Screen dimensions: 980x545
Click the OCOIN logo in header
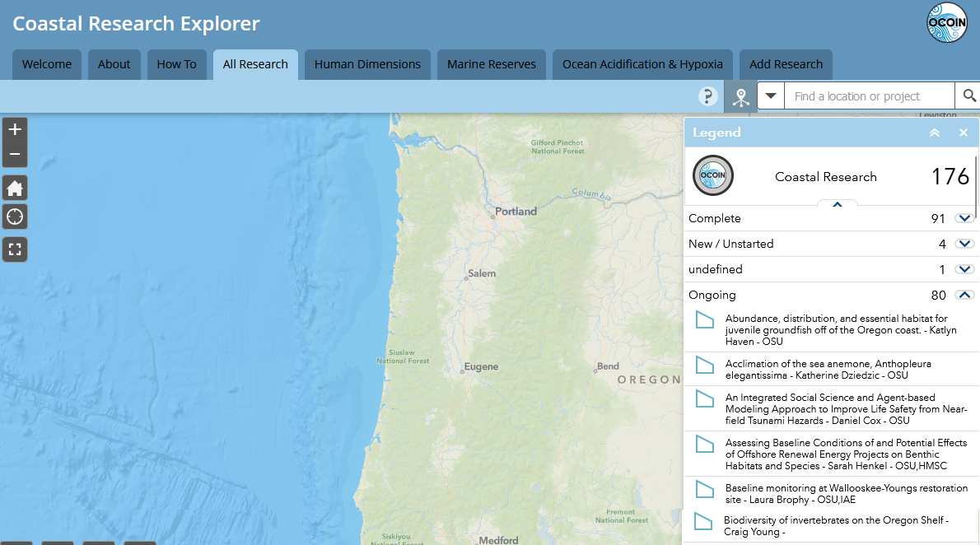pyautogui.click(x=946, y=23)
